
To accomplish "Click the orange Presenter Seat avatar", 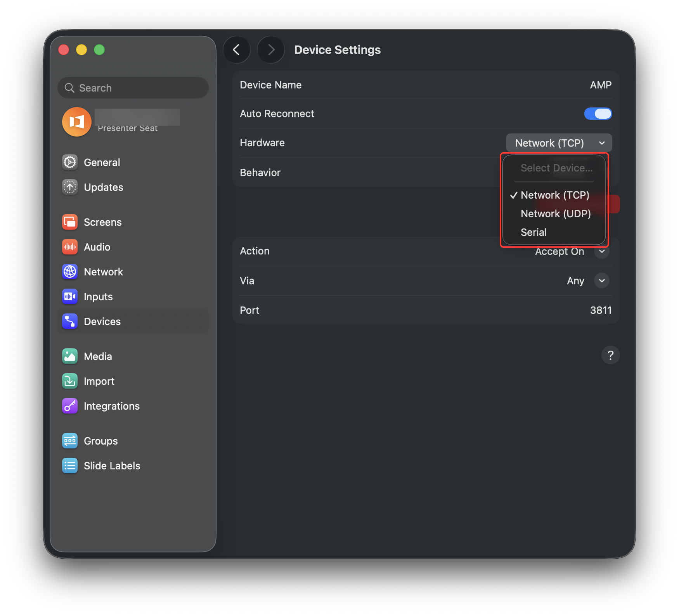I will click(77, 122).
